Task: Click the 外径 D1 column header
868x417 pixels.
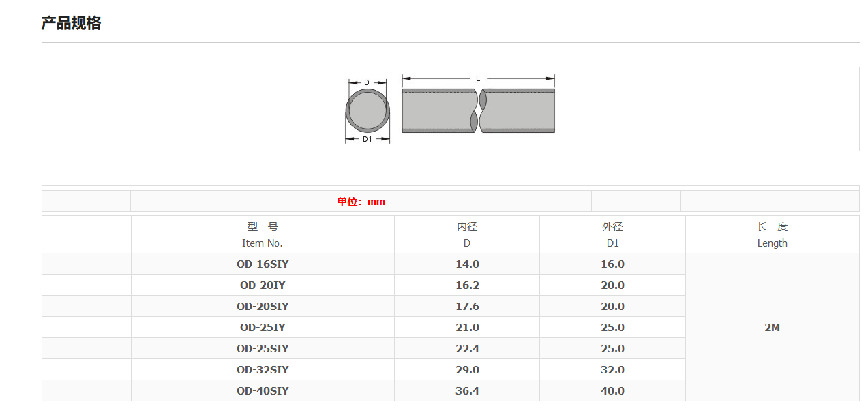Action: pos(612,234)
